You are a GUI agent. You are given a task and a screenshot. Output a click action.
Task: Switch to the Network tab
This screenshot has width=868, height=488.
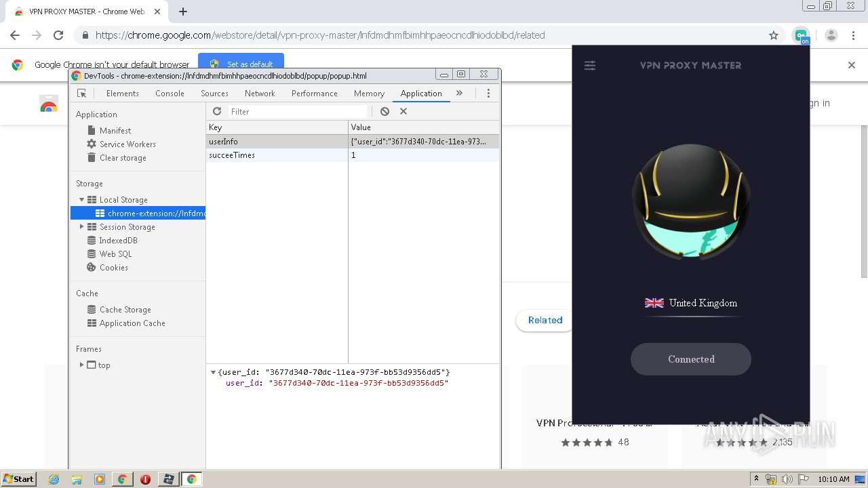(x=260, y=94)
